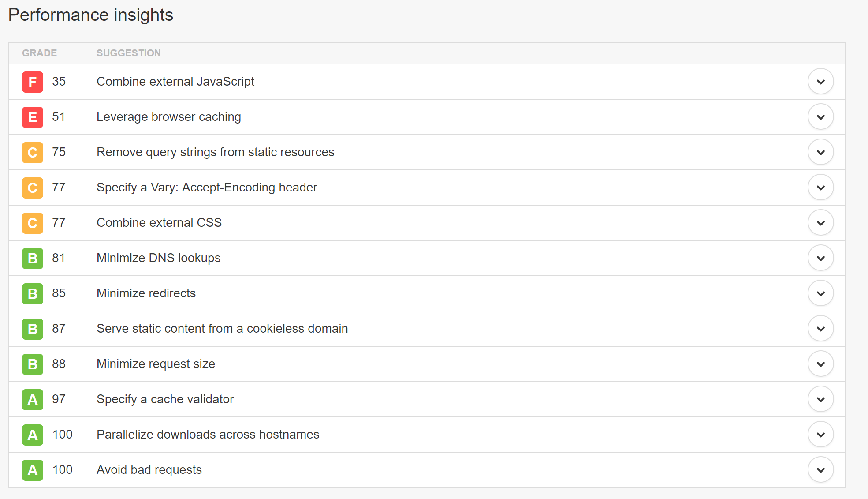Expand Specify a cache validator row
The width and height of the screenshot is (868, 499).
pos(820,399)
